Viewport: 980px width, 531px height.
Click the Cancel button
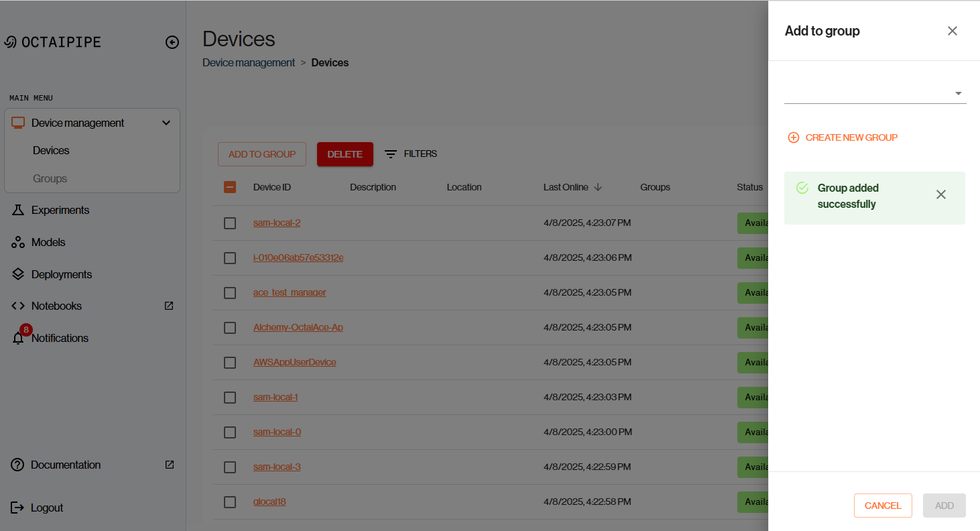tap(883, 506)
